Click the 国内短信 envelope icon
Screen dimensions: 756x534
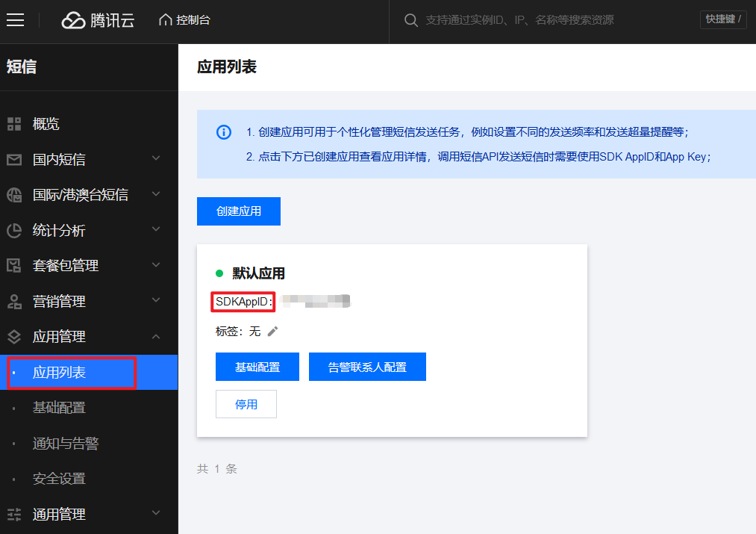click(14, 159)
